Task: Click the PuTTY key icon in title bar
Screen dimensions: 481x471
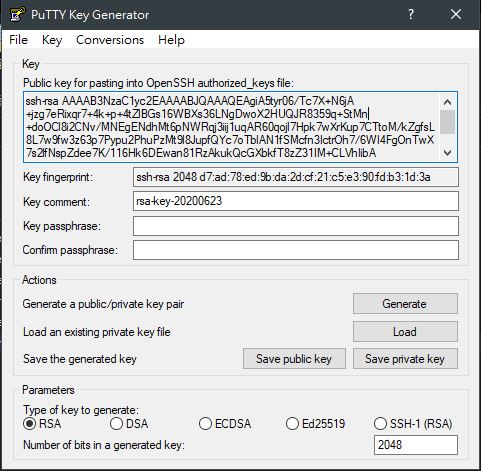Action: click(17, 14)
